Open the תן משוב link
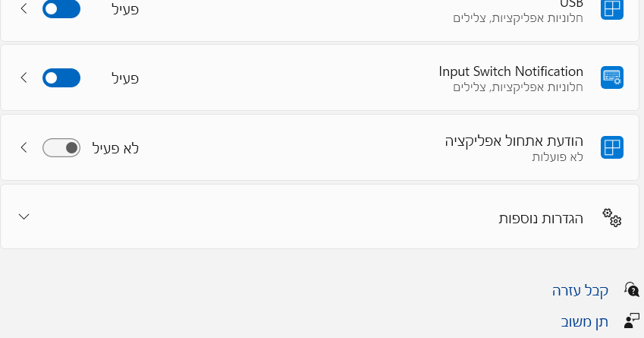 coord(585,321)
